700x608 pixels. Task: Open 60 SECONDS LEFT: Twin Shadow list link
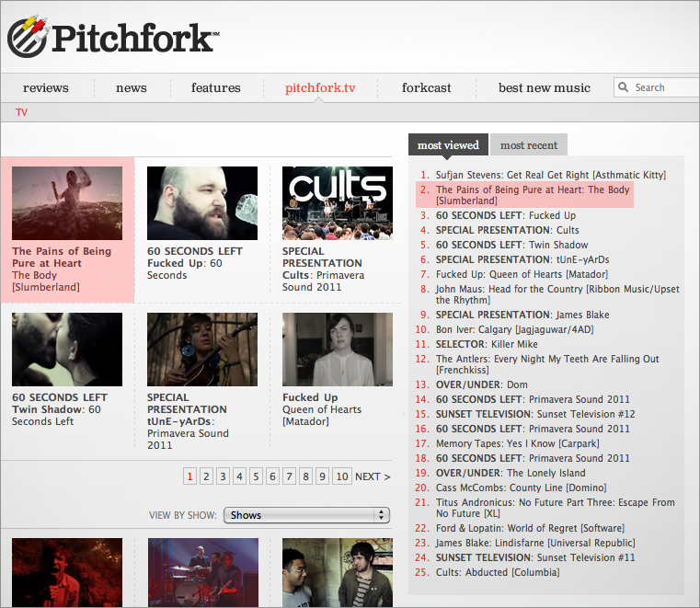(x=511, y=245)
